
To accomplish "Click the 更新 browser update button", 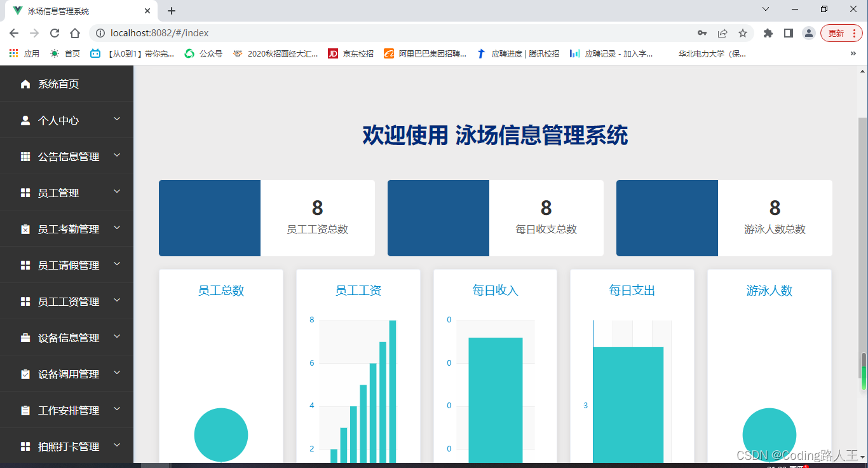I will (841, 33).
